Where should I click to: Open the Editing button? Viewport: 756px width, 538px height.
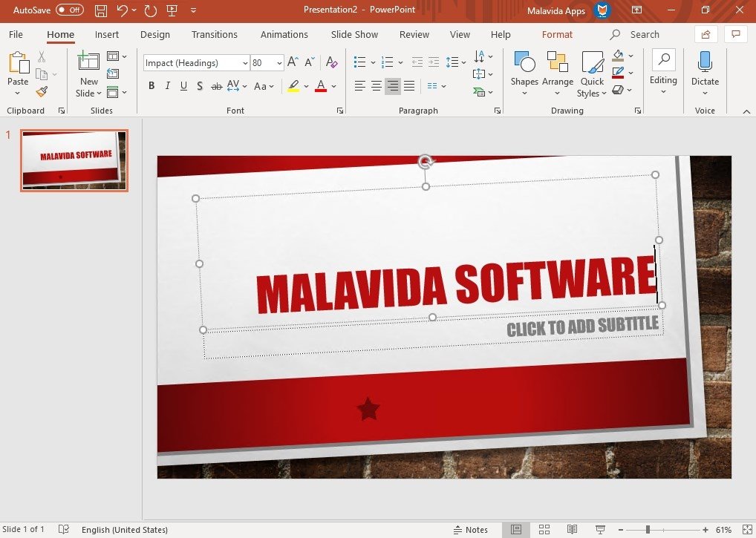[x=663, y=72]
